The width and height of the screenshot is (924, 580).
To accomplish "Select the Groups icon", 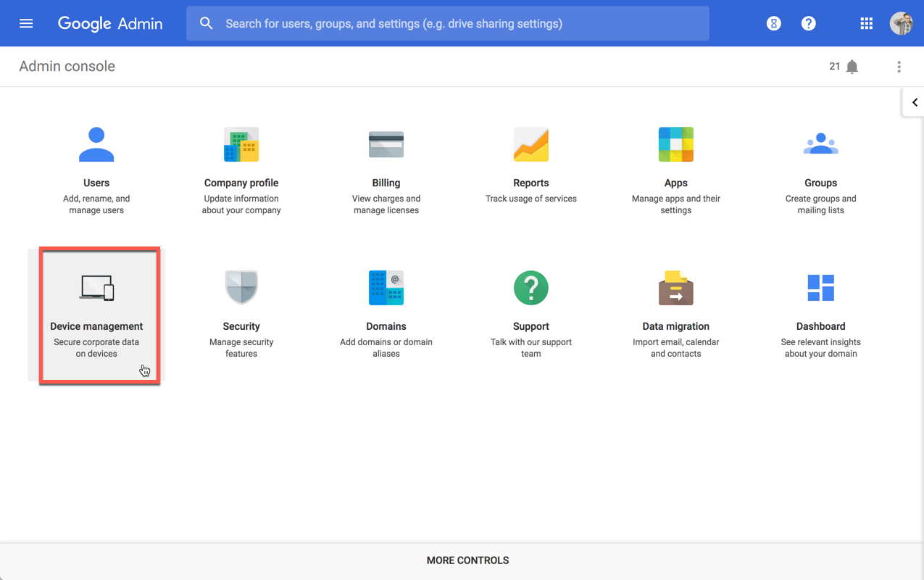I will (820, 145).
